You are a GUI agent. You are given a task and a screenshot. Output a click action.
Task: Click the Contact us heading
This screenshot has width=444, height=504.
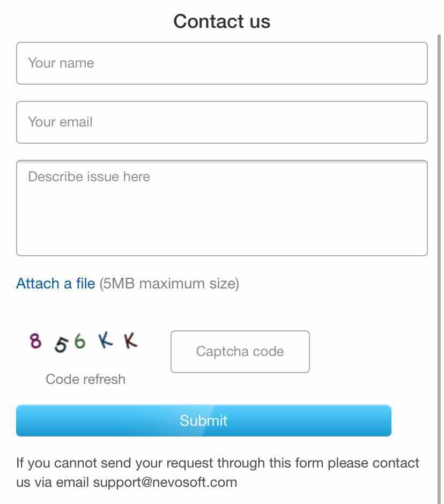tap(222, 21)
